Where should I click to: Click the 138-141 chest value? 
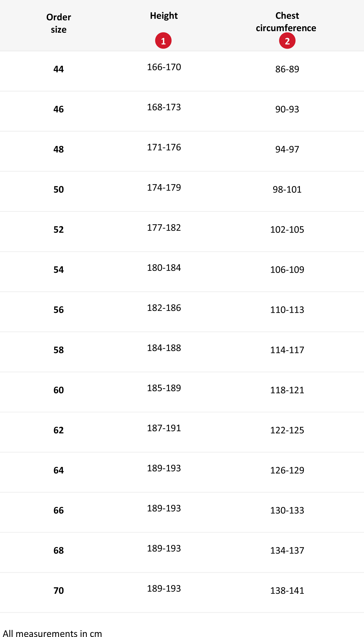tap(287, 590)
